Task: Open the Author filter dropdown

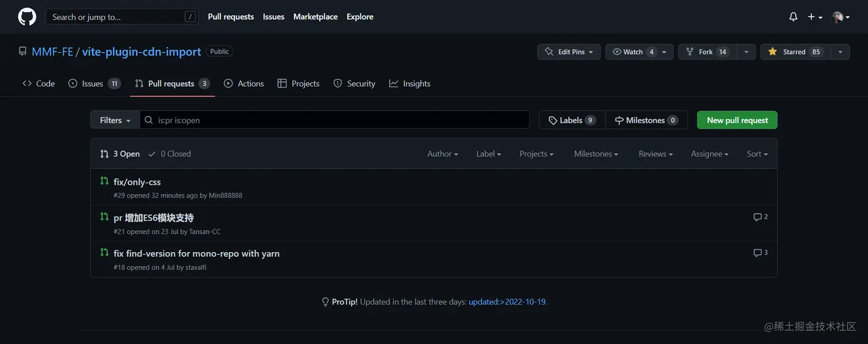Action: (x=442, y=154)
